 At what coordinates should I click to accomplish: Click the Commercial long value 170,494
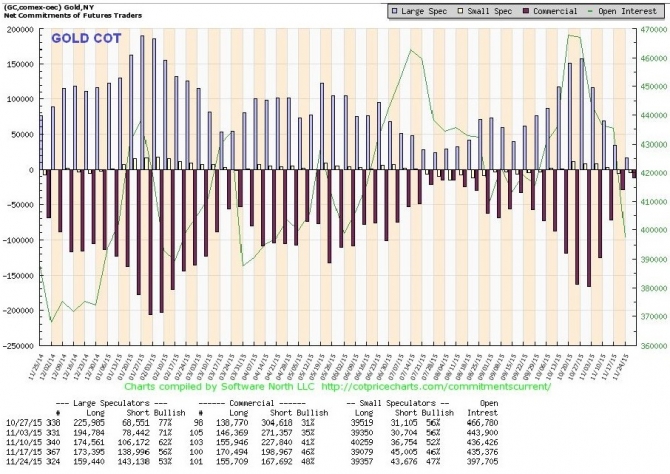pyautogui.click(x=232, y=452)
